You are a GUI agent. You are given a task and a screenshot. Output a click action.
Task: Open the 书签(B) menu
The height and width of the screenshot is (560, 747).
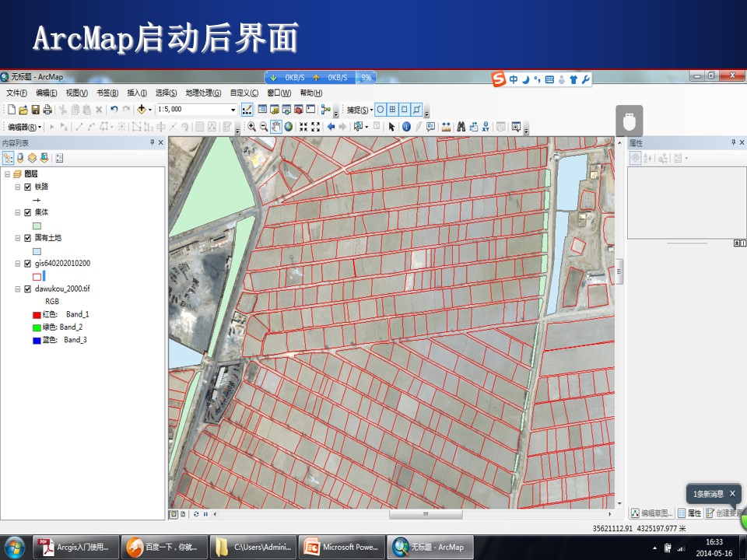[107, 93]
